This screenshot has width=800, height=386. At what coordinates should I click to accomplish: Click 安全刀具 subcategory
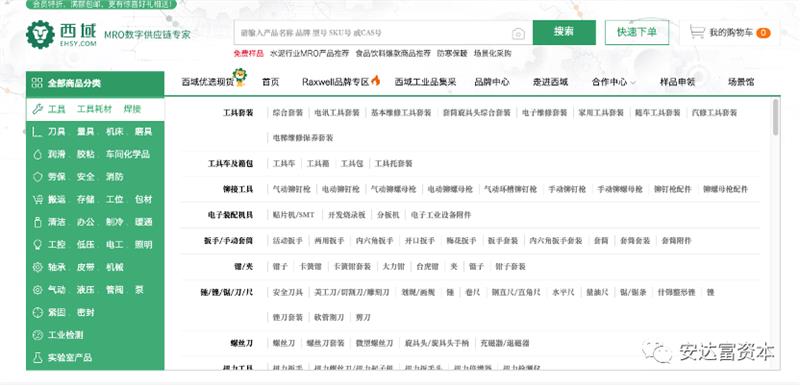[x=288, y=293]
